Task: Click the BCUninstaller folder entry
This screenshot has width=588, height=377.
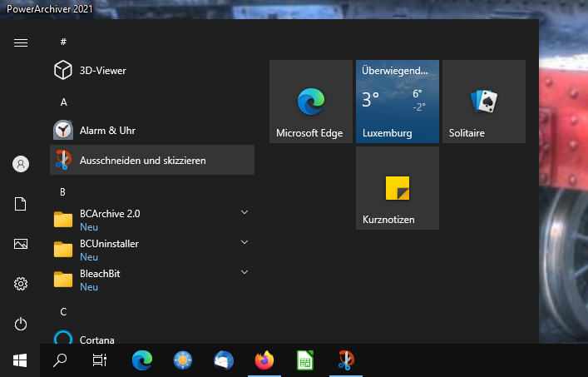Action: (x=152, y=250)
